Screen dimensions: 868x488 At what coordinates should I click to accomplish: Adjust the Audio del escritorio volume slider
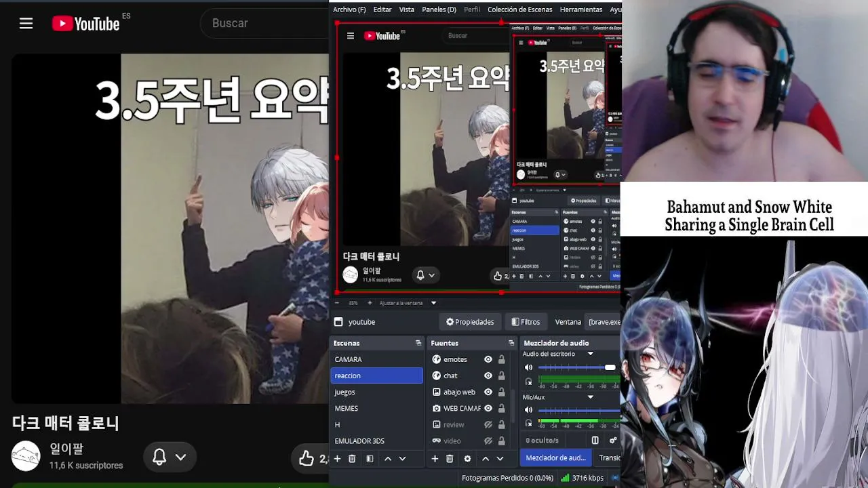[578, 367]
